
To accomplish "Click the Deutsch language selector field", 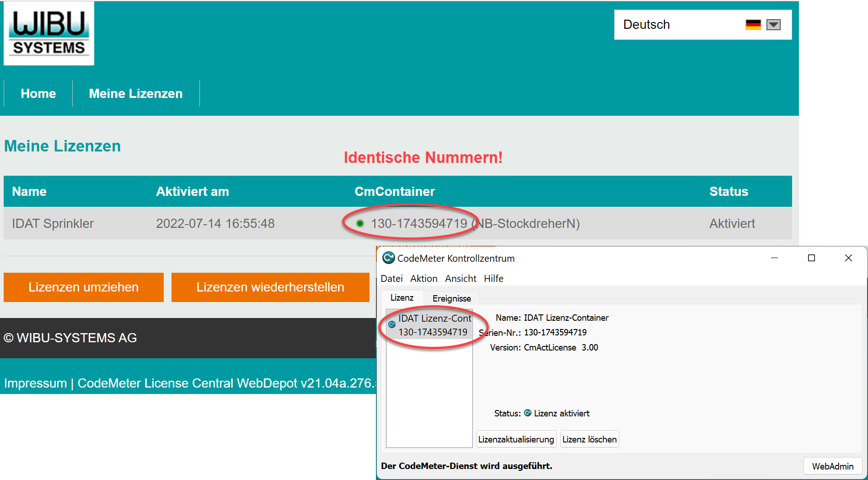I will pos(702,25).
